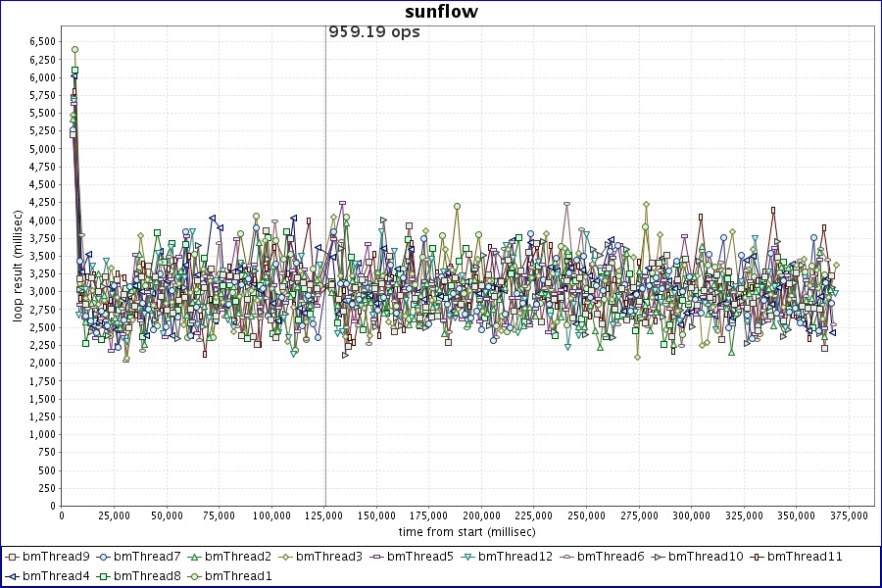Click the bmThread9 legend marker icon

point(13,557)
